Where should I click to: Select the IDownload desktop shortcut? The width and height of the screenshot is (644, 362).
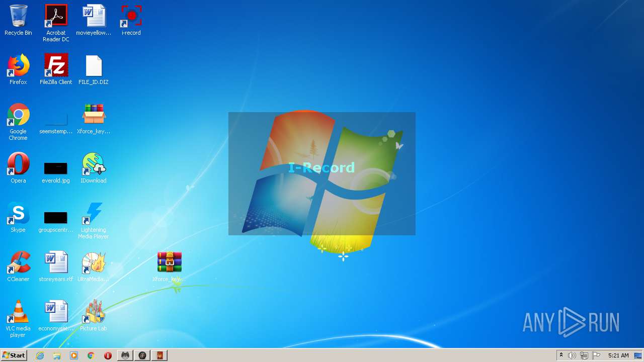tap(94, 168)
